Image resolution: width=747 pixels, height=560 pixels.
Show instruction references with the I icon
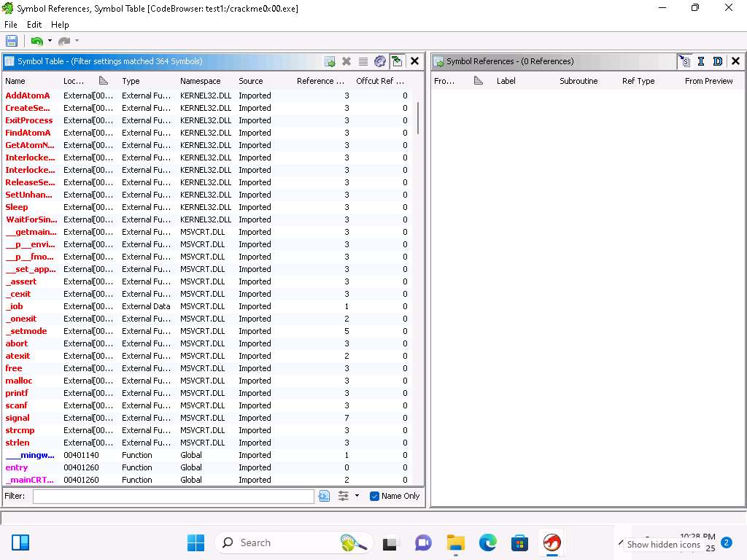tap(701, 61)
